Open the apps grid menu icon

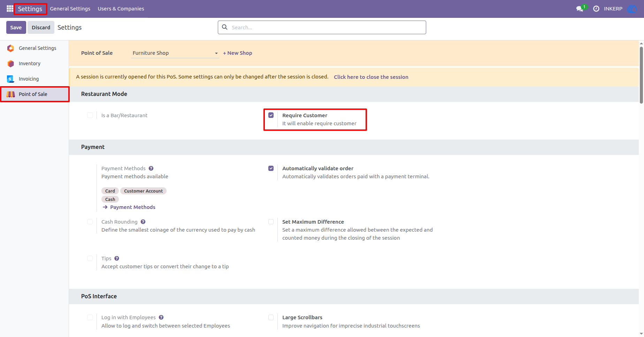coord(10,8)
